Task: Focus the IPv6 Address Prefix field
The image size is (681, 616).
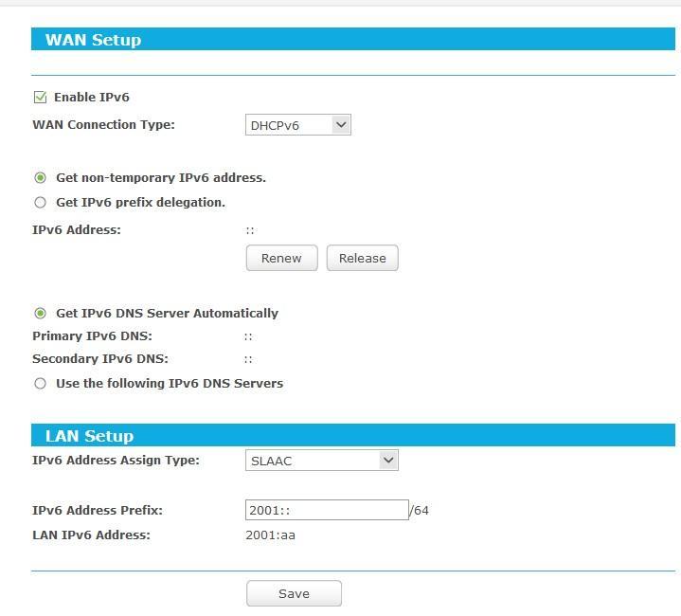Action: coord(326,510)
